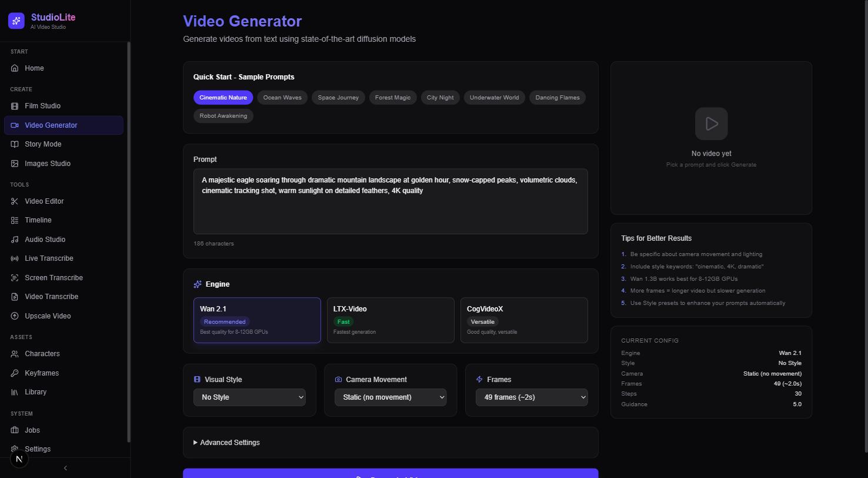Click the Audio Studio music note icon
The height and width of the screenshot is (478, 868).
pos(15,240)
